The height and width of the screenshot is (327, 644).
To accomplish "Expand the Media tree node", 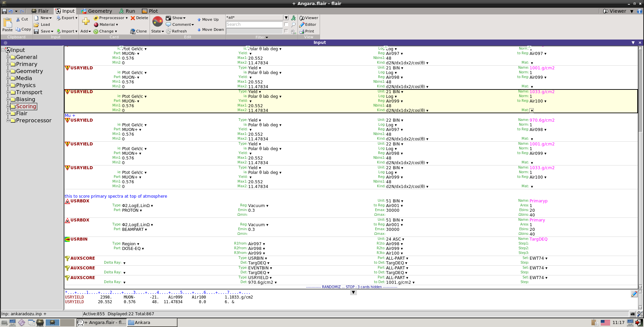I will click(x=8, y=78).
